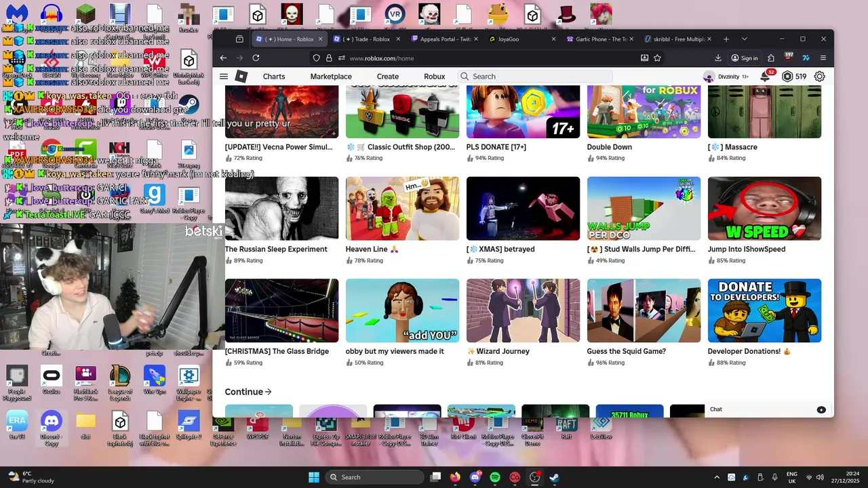The width and height of the screenshot is (868, 488).
Task: Click the Windows taskbar Search box
Action: (x=374, y=477)
